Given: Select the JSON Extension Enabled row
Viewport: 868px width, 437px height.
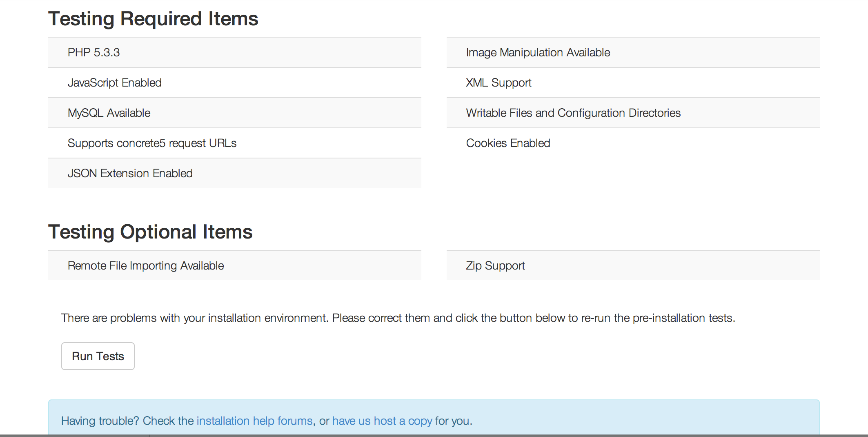Looking at the screenshot, I should pos(235,173).
